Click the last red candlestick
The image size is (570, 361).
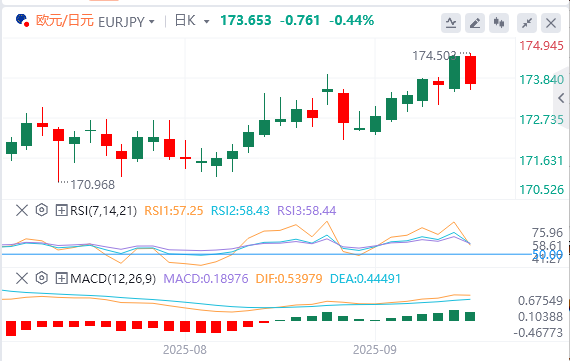pos(470,70)
